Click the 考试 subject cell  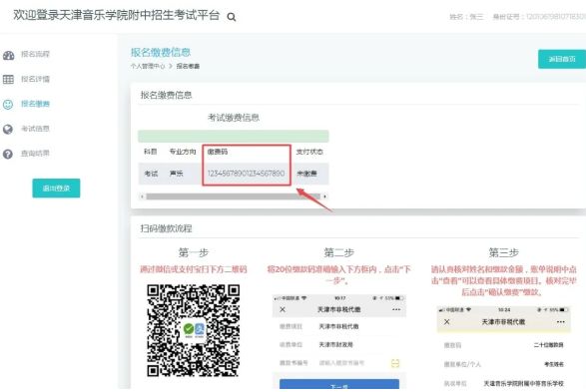[x=151, y=174]
